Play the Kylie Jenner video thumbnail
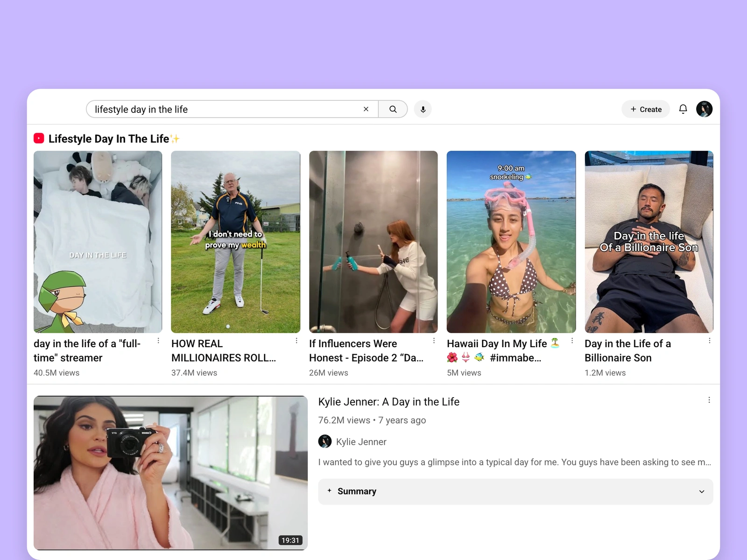This screenshot has height=560, width=747. pos(170,473)
